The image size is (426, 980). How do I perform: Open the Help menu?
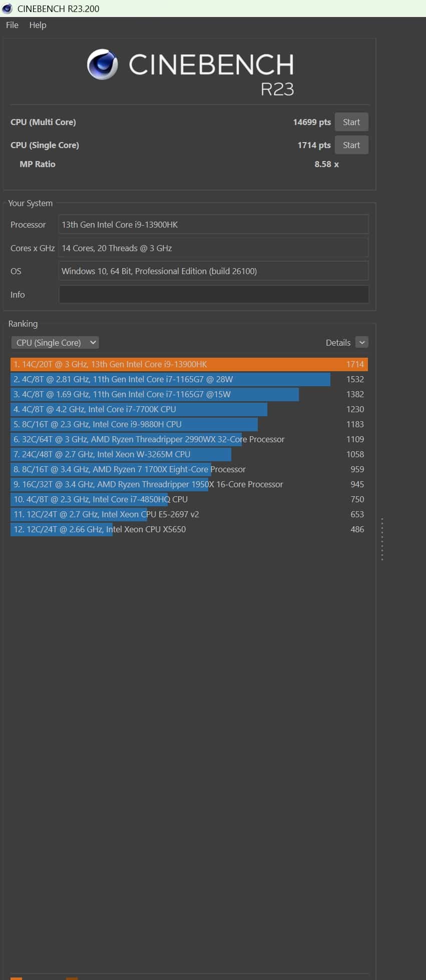(x=38, y=25)
